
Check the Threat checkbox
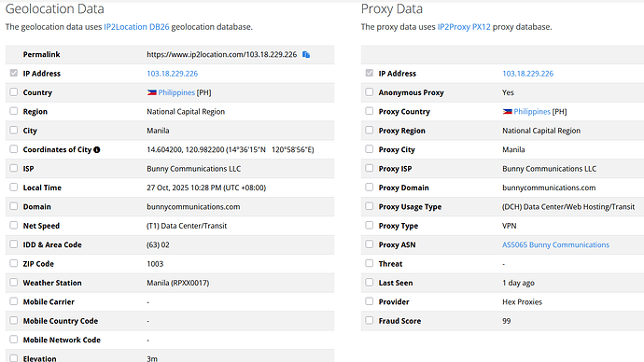click(370, 263)
